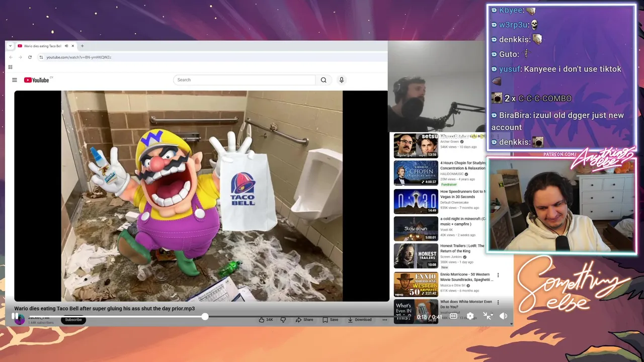Open the Honest Trailers video thumbnail
This screenshot has width=644, height=362.
coord(416,256)
